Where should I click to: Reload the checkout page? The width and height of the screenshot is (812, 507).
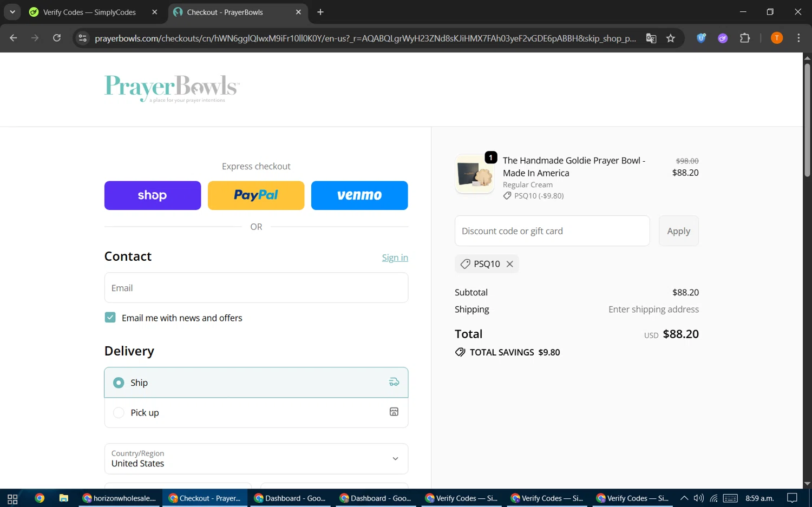(x=57, y=38)
